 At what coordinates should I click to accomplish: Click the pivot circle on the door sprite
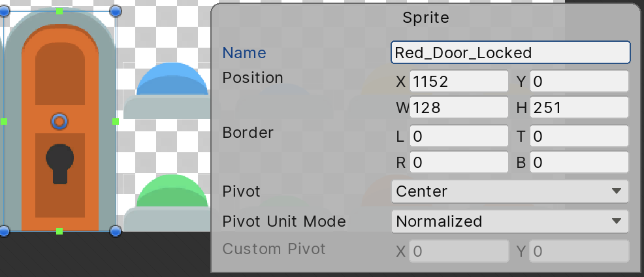click(x=59, y=121)
